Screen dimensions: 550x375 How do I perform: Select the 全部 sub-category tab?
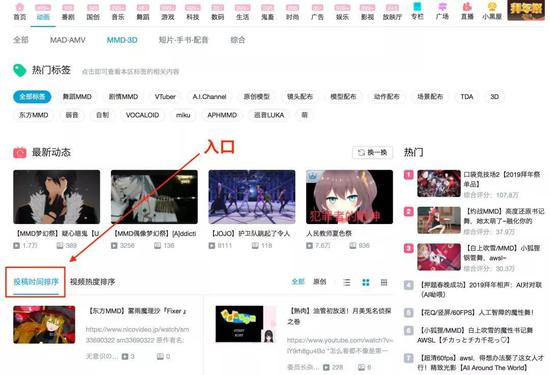click(x=21, y=40)
